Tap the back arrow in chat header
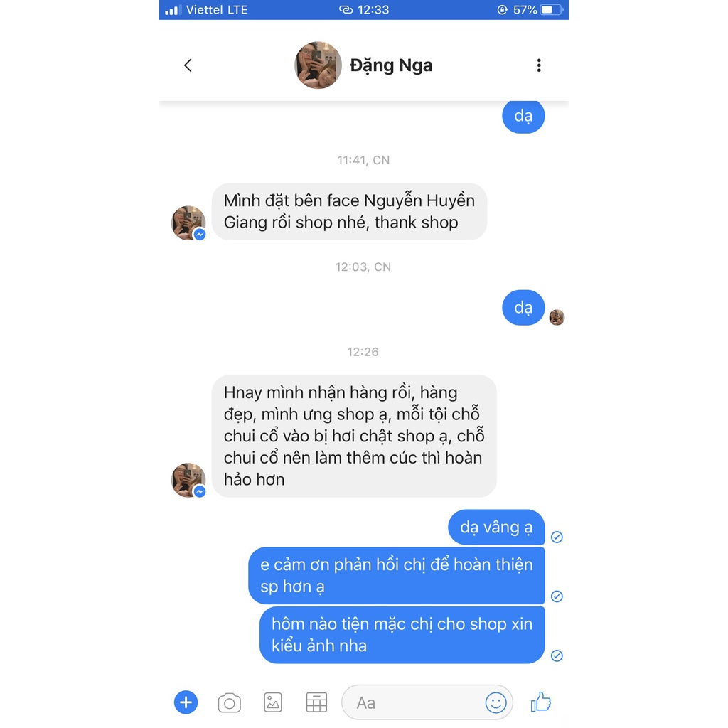The width and height of the screenshot is (728, 728). [x=188, y=65]
